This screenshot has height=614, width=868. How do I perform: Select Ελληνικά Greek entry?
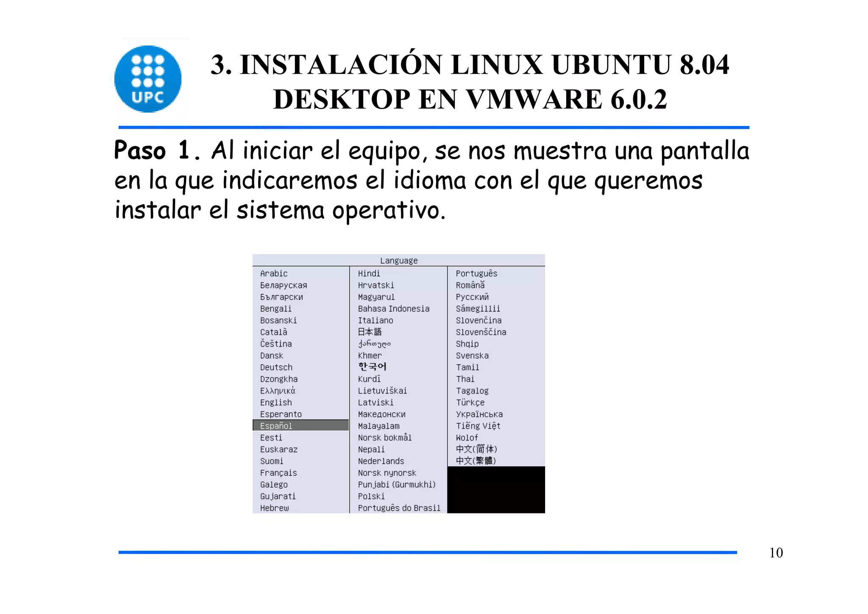(x=278, y=391)
